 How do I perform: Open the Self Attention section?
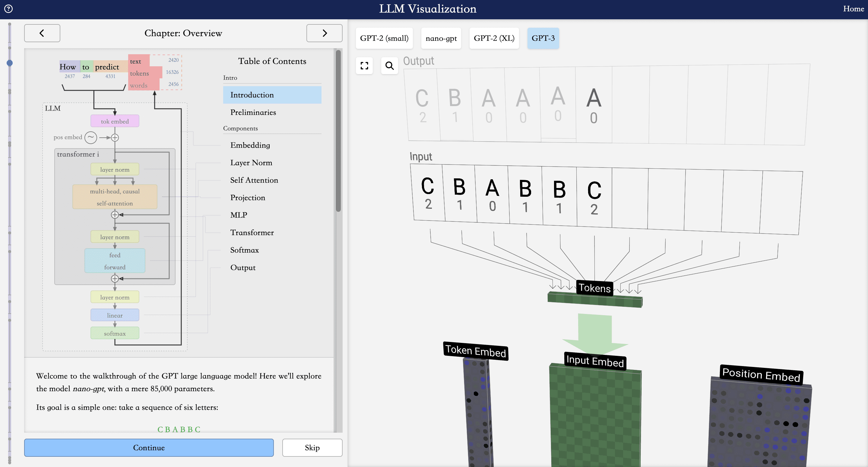[254, 180]
